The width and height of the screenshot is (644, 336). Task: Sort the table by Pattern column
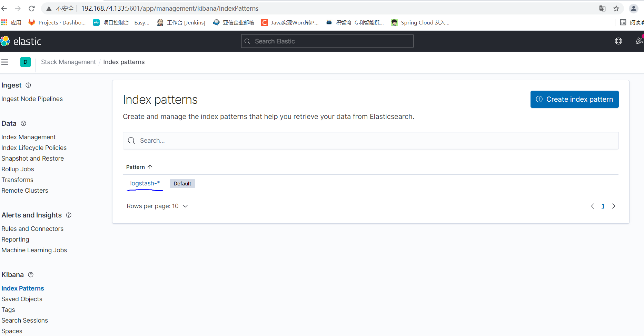(x=139, y=167)
